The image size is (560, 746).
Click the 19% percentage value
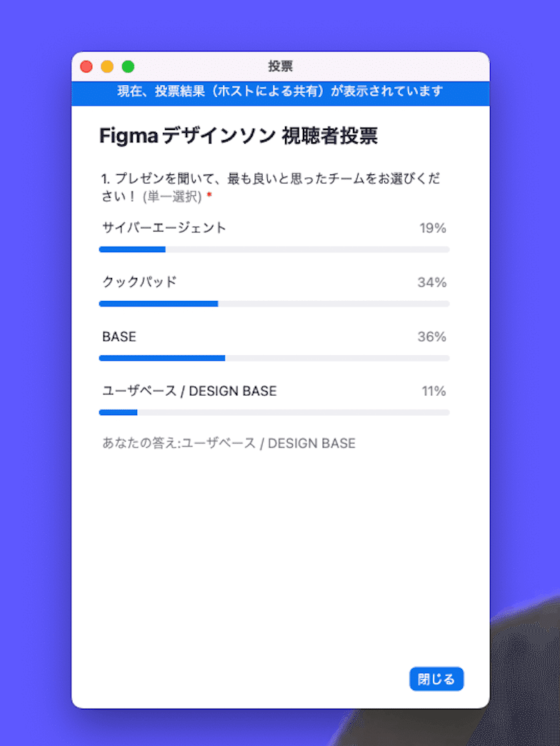pyautogui.click(x=433, y=229)
